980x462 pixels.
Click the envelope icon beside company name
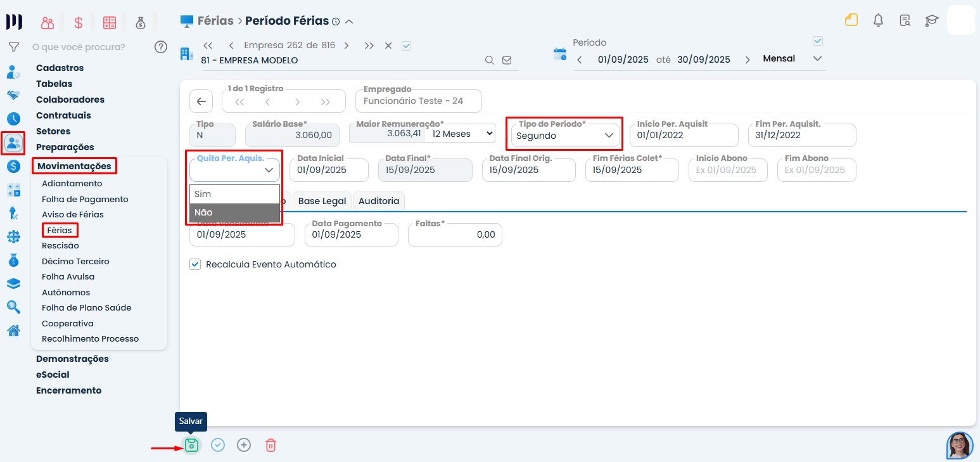[x=507, y=60]
